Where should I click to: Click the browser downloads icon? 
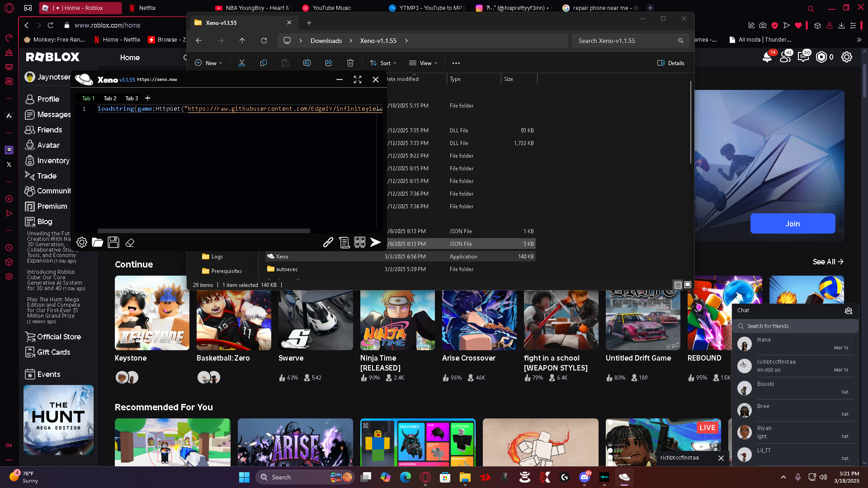[x=841, y=26]
